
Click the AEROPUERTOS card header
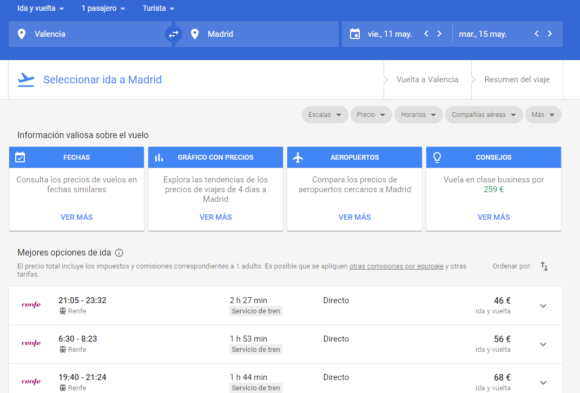coord(355,157)
